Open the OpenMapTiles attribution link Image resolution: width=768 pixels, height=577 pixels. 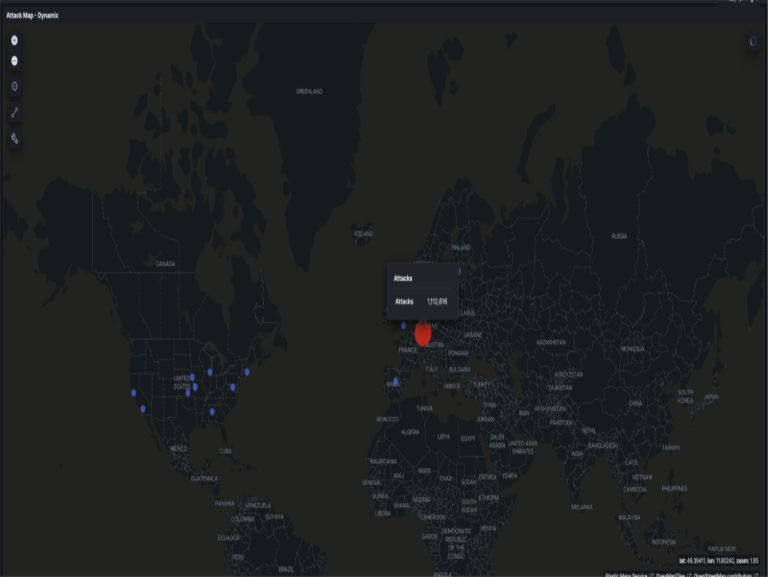coord(672,573)
